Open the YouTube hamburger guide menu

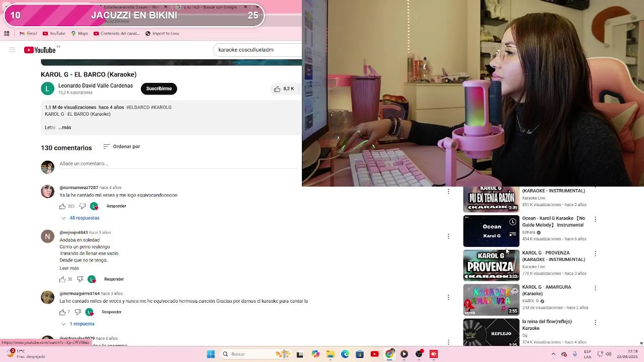click(12, 50)
